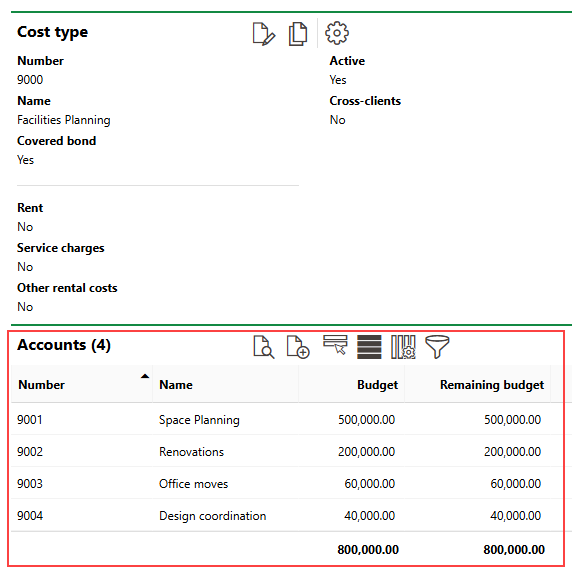Select account number 9003
The height and width of the screenshot is (571, 572).
click(30, 484)
